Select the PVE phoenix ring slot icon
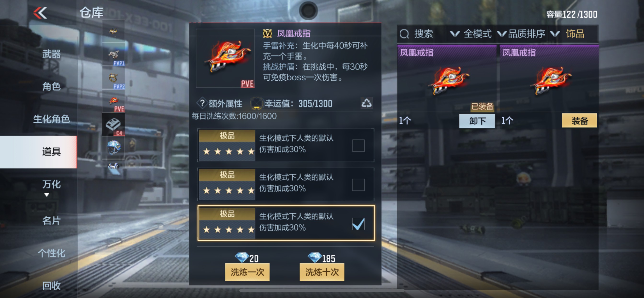The height and width of the screenshot is (298, 644). tap(114, 101)
